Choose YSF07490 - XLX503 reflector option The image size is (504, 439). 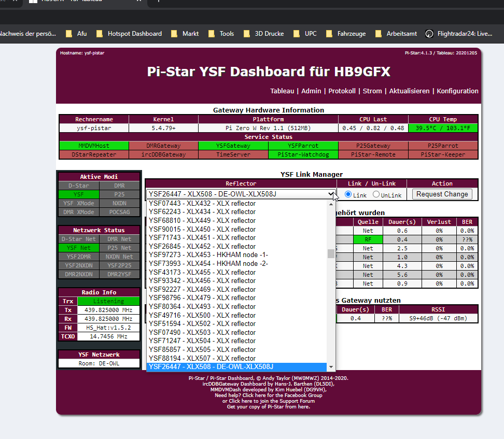click(x=236, y=332)
